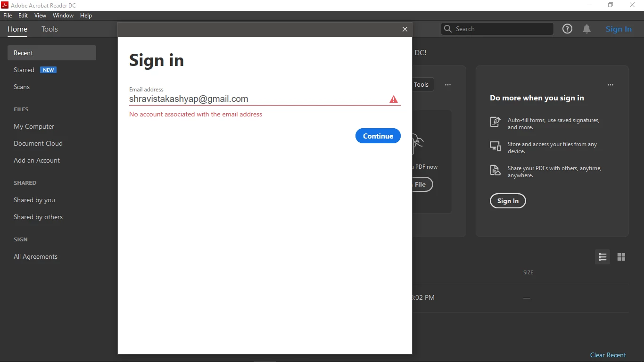Click into the Search box
This screenshot has height=362, width=644.
[497, 29]
